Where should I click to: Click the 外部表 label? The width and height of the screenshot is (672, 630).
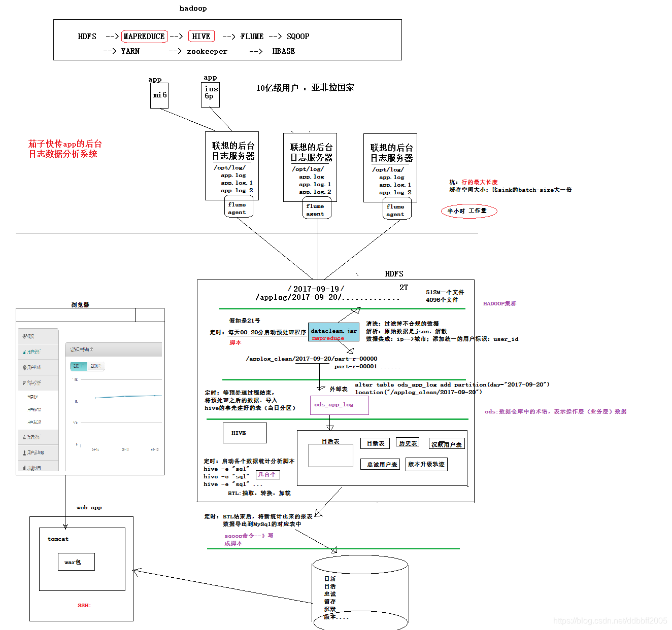click(x=339, y=389)
